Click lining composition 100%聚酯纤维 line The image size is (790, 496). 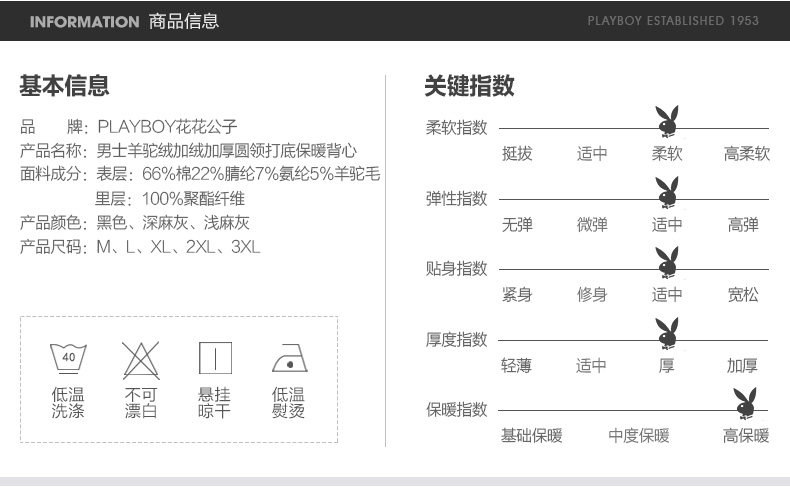click(x=170, y=198)
